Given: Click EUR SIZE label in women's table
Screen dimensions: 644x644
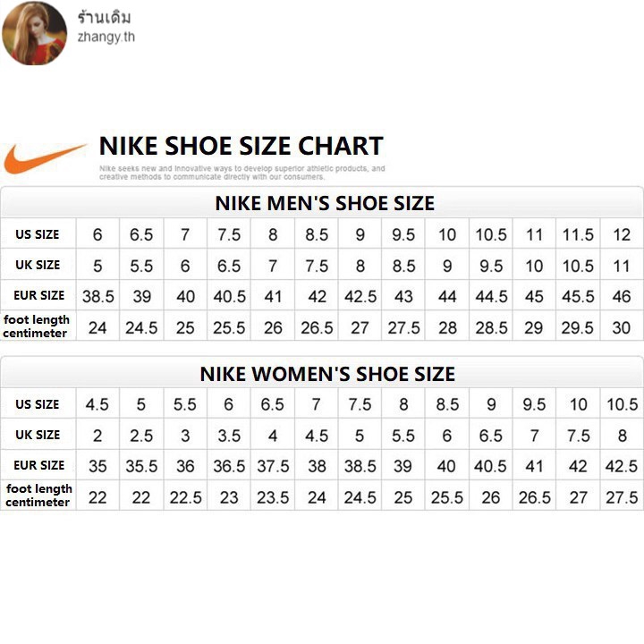Looking at the screenshot, I should tap(39, 465).
